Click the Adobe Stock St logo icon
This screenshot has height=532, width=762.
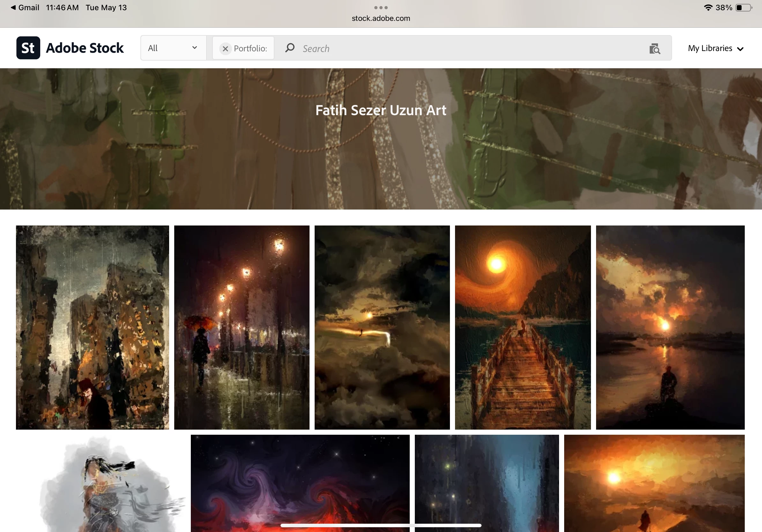tap(28, 48)
